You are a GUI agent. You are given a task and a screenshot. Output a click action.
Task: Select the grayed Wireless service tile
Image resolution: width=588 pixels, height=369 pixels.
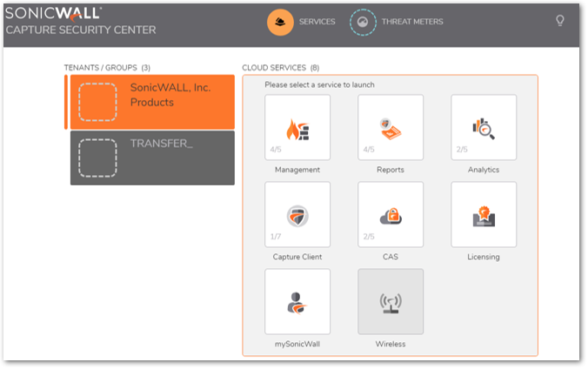coord(391,301)
